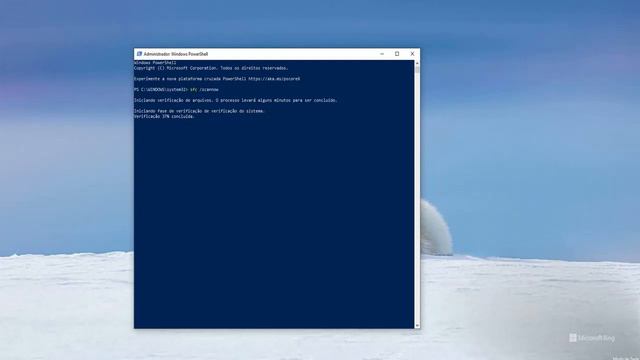Click the scroll-down arrow in PowerShell scrollbar

point(417,325)
